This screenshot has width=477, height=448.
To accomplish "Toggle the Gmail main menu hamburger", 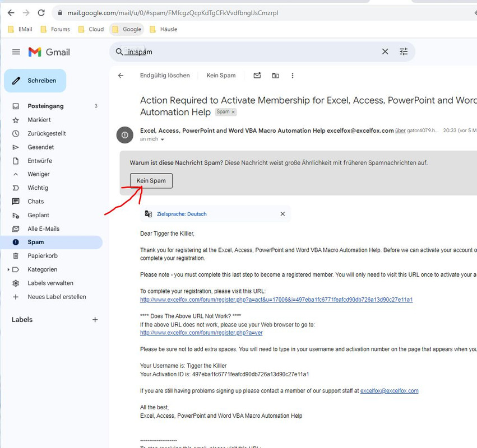I will (x=16, y=52).
